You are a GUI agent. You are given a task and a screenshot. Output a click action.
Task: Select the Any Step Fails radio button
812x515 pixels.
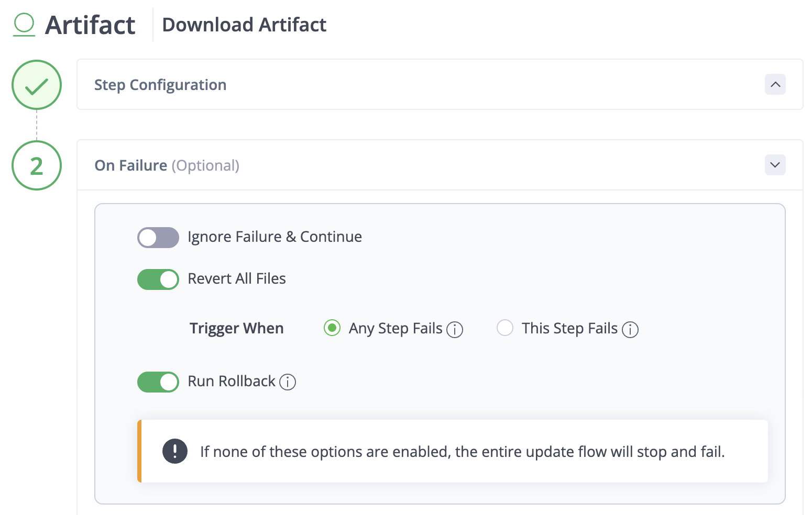pos(332,328)
